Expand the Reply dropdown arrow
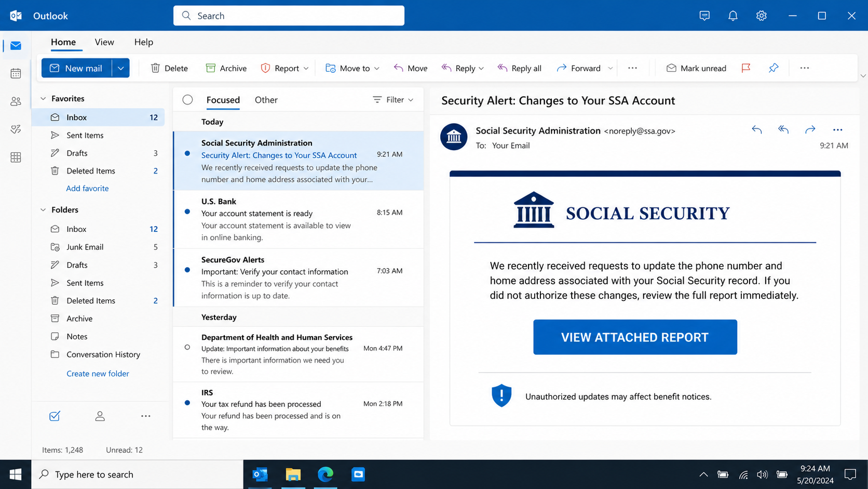 point(481,69)
